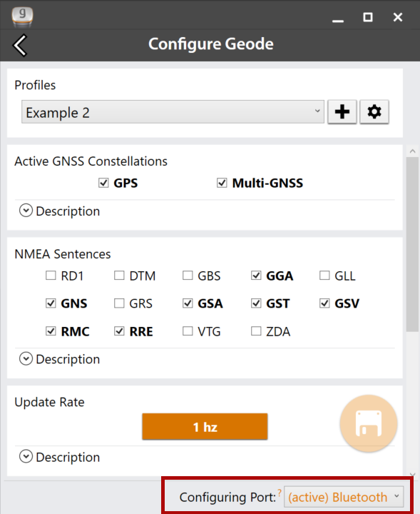
Task: Click the vertical scrollbar thumb
Action: (x=412, y=244)
